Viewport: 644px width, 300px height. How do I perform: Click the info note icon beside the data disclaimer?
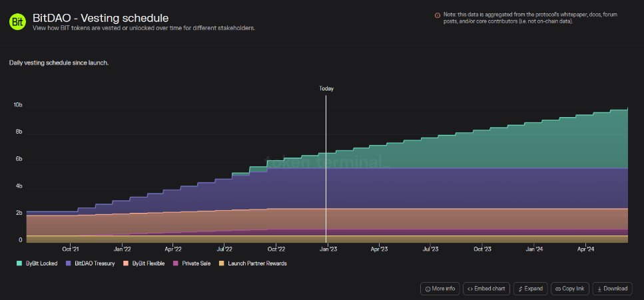coord(438,15)
